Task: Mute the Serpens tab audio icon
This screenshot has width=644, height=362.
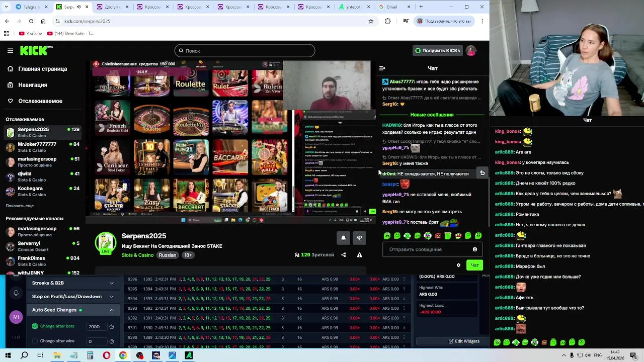Action: (x=78, y=7)
